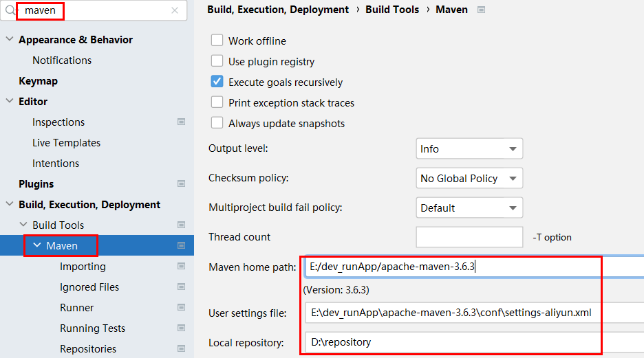
Task: Open Multiproject build fail policy dropdown
Action: pyautogui.click(x=469, y=208)
